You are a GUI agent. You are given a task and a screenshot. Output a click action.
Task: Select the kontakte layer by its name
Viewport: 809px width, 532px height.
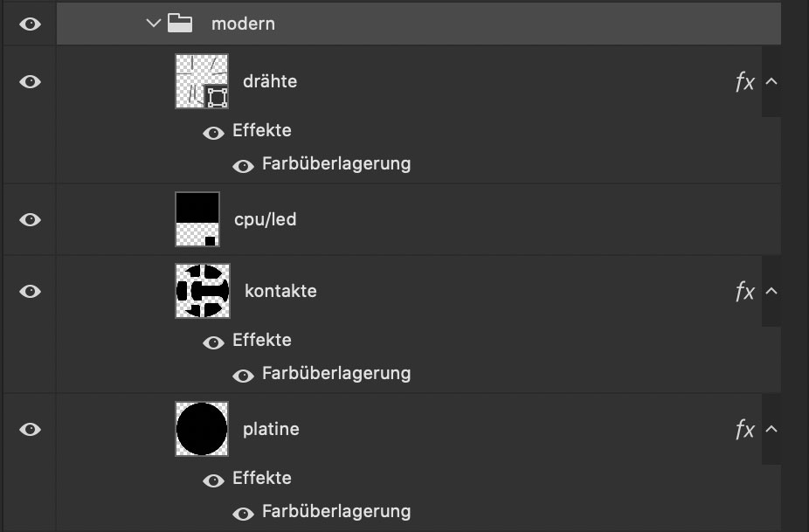pyautogui.click(x=280, y=291)
